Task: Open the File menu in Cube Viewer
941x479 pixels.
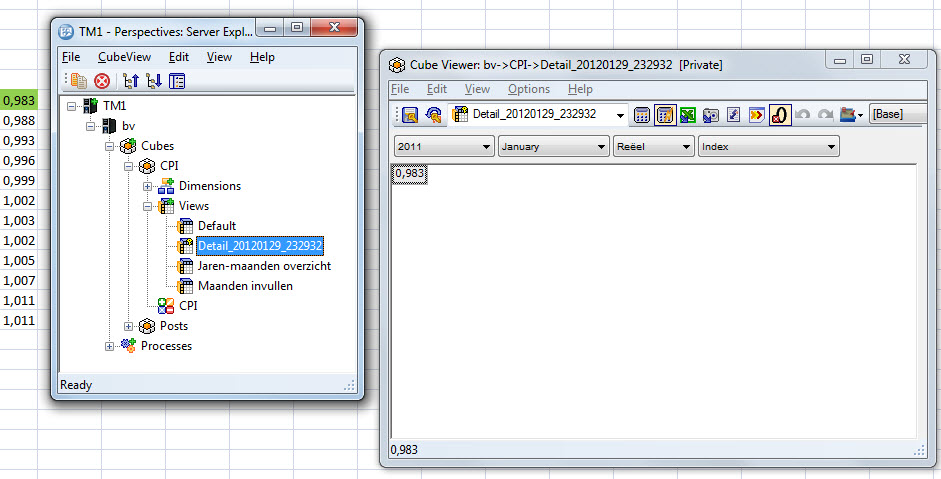Action: coord(400,89)
